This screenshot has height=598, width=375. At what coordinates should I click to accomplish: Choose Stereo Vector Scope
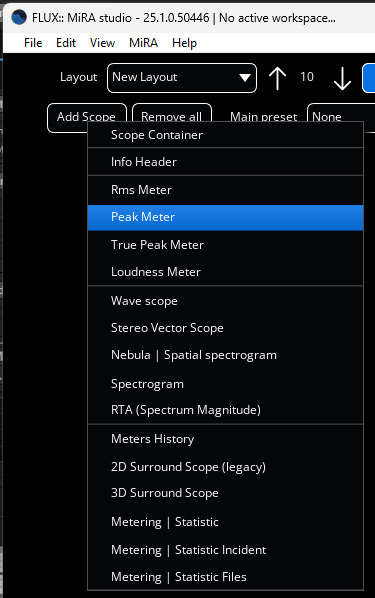[225, 328]
